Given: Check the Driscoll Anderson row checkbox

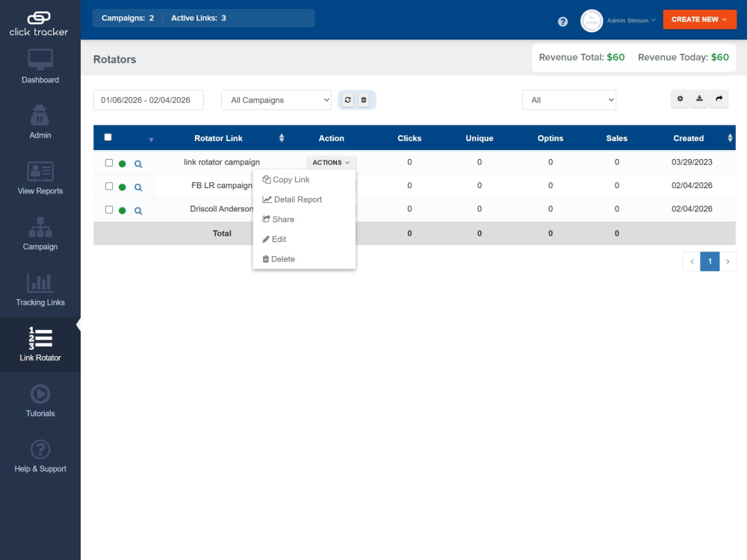Looking at the screenshot, I should point(109,210).
